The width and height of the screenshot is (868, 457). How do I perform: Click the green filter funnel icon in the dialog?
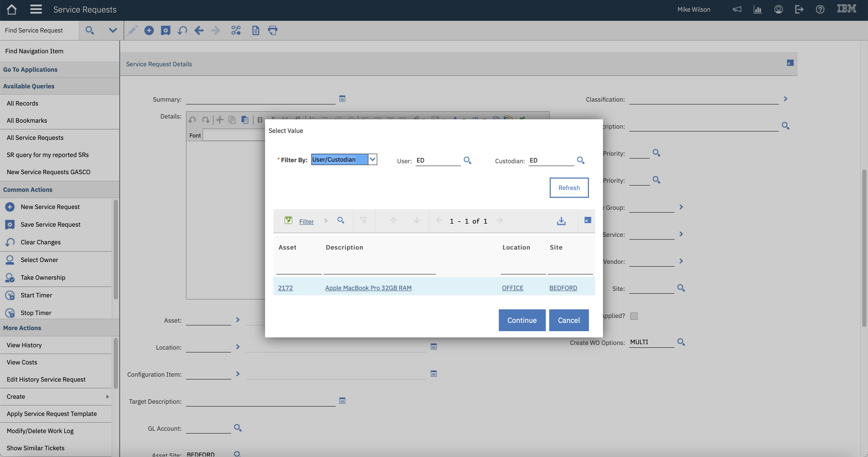pos(289,220)
